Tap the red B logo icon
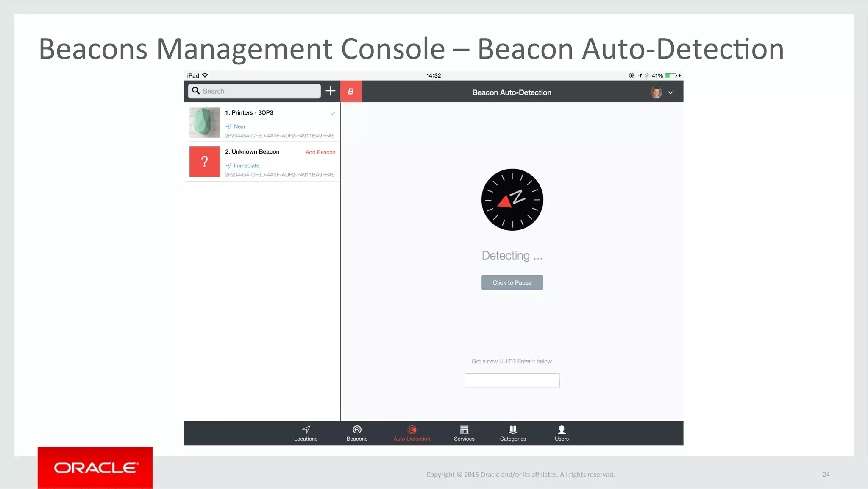The image size is (868, 489). click(x=351, y=91)
